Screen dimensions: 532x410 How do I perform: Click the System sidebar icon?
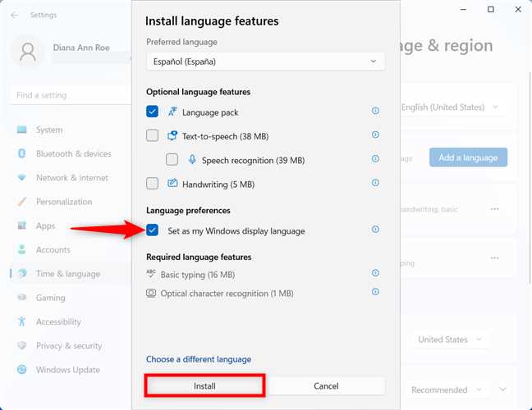coord(21,130)
